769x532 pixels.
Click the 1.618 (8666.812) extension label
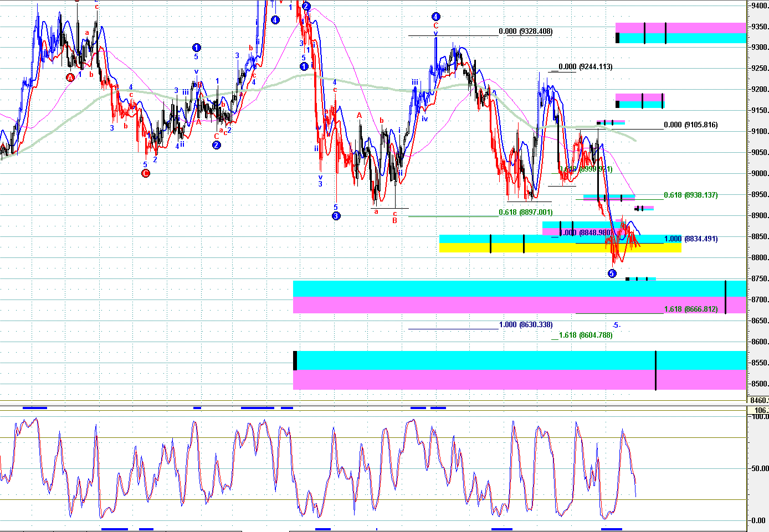point(690,309)
